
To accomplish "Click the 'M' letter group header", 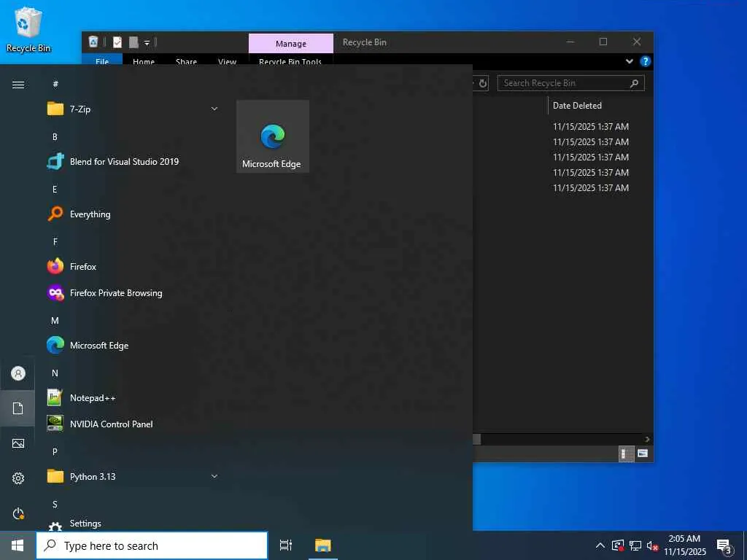I will point(55,321).
